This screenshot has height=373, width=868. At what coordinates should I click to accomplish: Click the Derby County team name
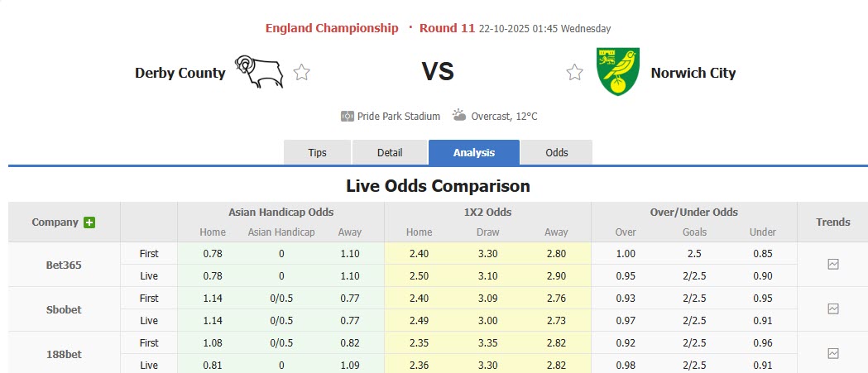[x=180, y=73]
